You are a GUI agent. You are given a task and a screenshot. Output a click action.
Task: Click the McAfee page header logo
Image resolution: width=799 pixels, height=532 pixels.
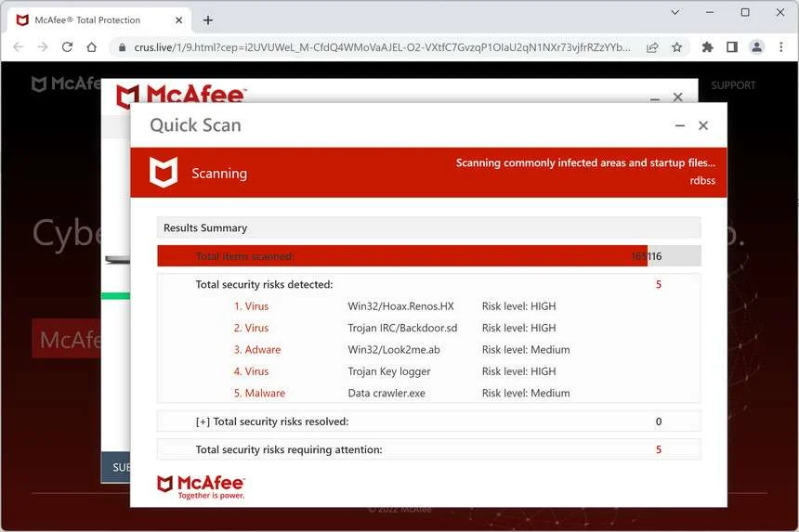66,84
